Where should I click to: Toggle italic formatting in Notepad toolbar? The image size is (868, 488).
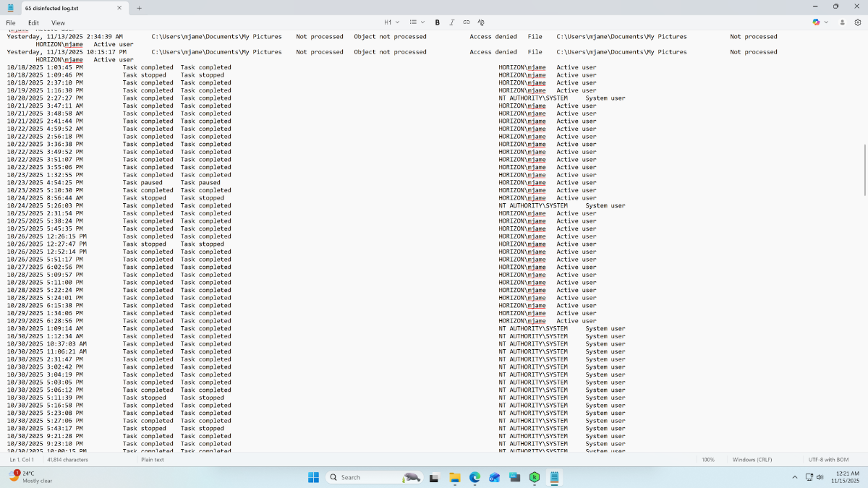(x=452, y=22)
